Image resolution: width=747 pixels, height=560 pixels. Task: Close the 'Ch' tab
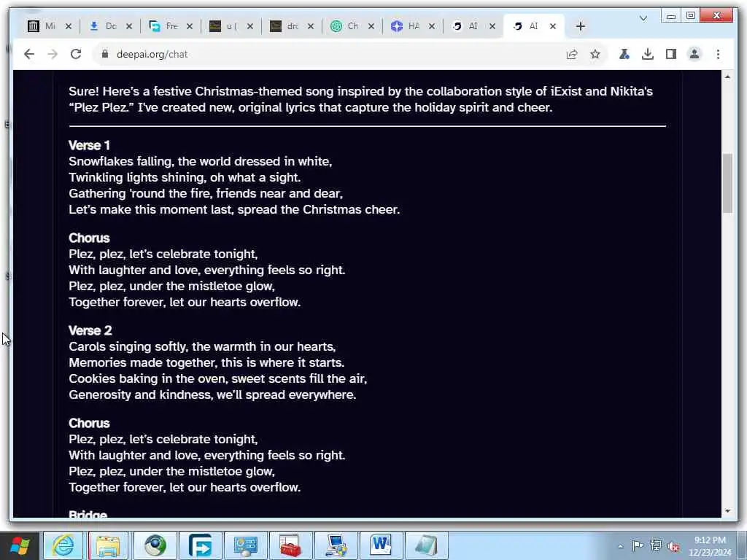click(371, 26)
